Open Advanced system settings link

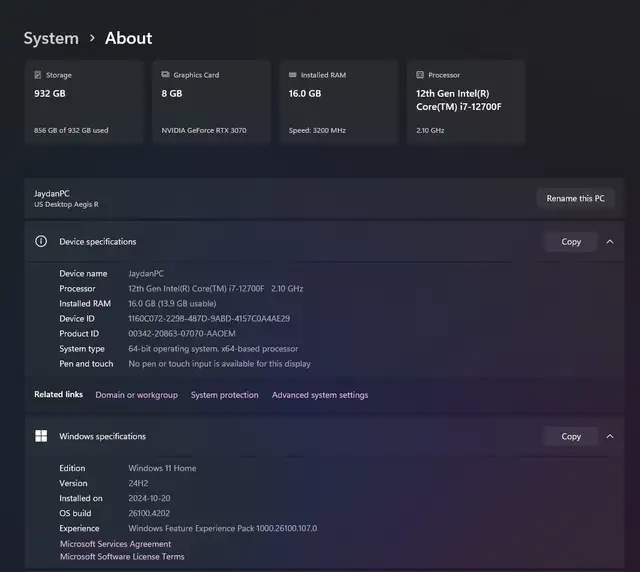(x=320, y=395)
